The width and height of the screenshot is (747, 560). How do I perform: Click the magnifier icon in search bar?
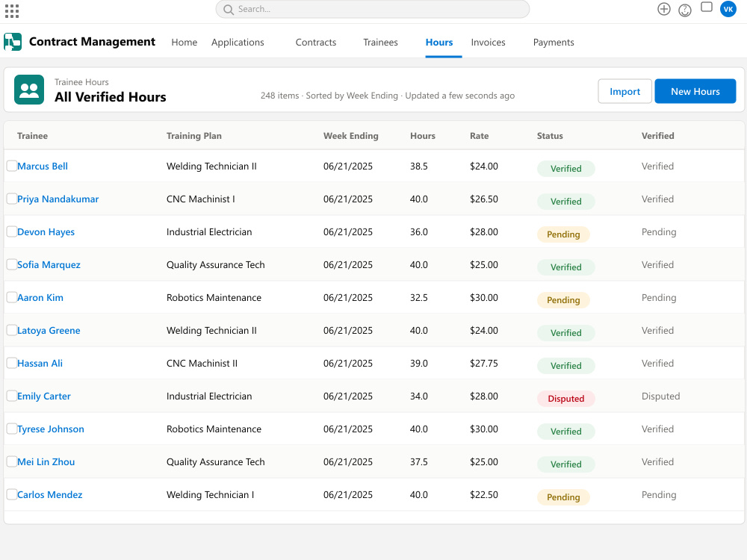coord(229,10)
